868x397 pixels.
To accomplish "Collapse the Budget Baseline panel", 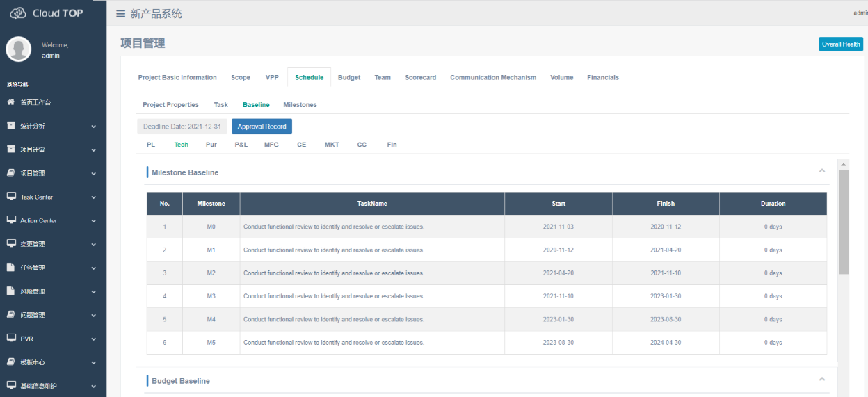I will point(822,380).
